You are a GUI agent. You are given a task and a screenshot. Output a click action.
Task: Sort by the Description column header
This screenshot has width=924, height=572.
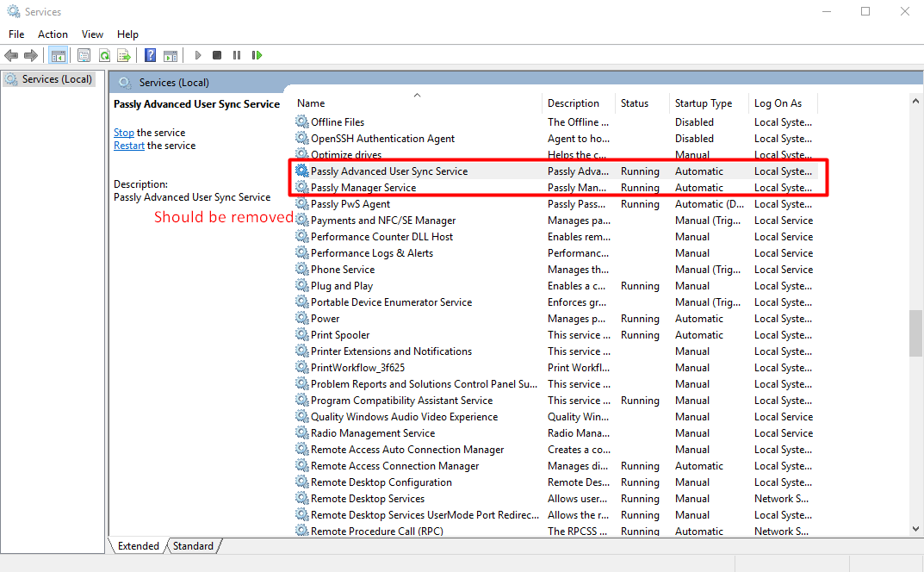578,103
